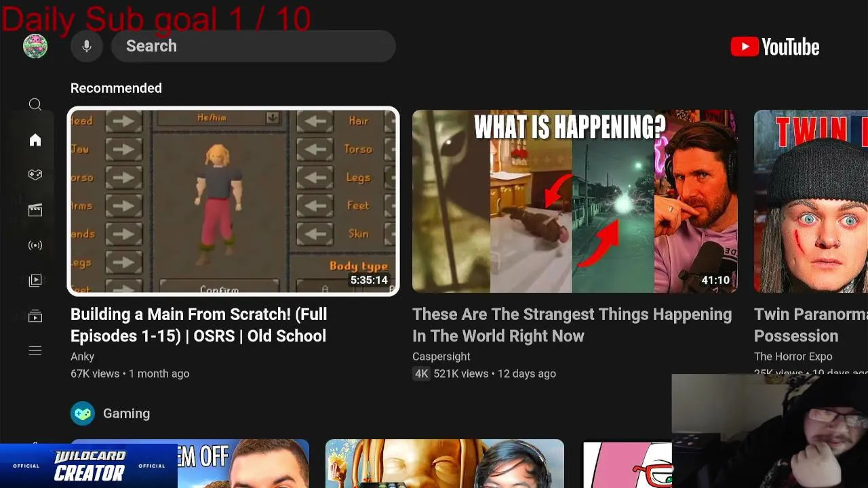The height and width of the screenshot is (488, 868).
Task: Click '67K views • 1 month ago' text
Action: coord(130,373)
